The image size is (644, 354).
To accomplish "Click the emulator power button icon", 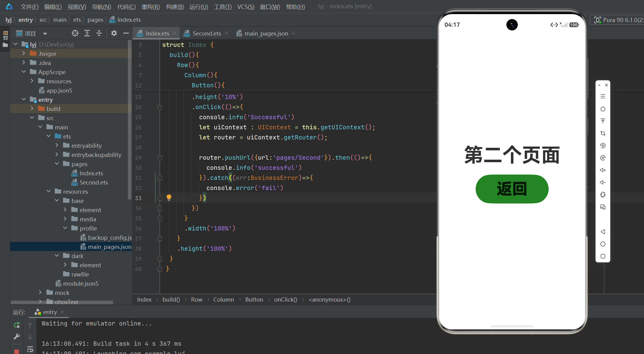I will [603, 109].
